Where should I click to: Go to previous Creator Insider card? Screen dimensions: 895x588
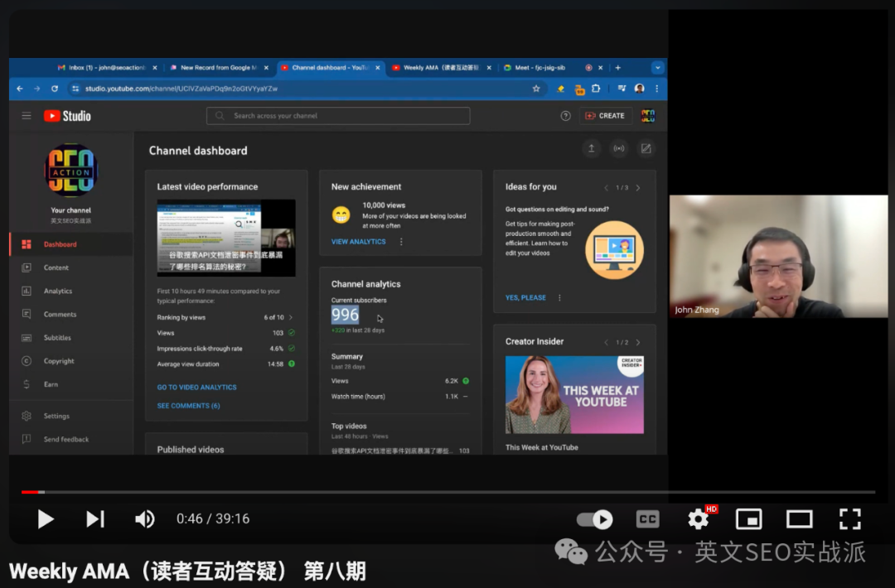pyautogui.click(x=606, y=342)
